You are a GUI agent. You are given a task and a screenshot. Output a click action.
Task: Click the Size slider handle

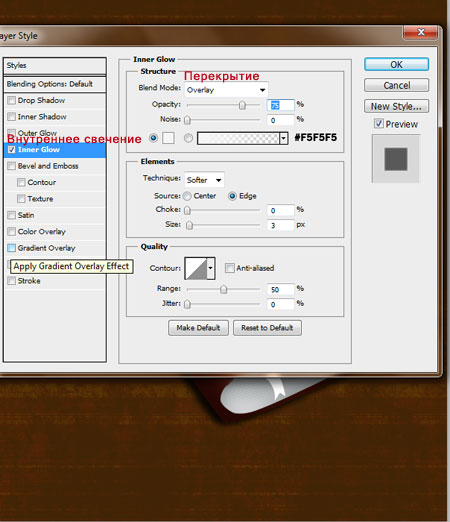tap(189, 225)
